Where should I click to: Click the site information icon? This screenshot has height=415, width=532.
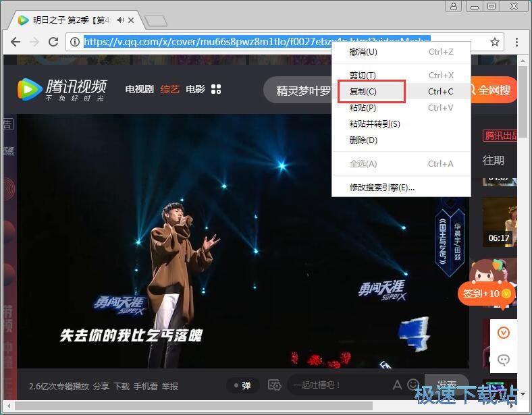click(74, 42)
